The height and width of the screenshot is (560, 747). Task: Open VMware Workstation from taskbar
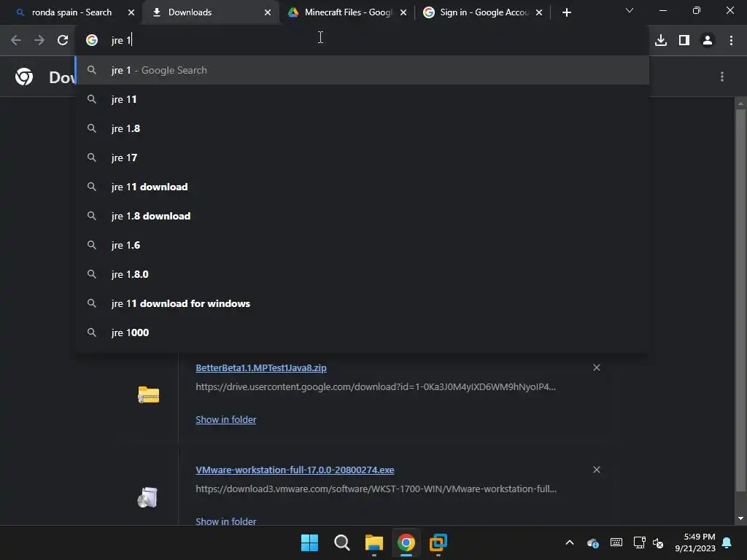[x=438, y=542]
